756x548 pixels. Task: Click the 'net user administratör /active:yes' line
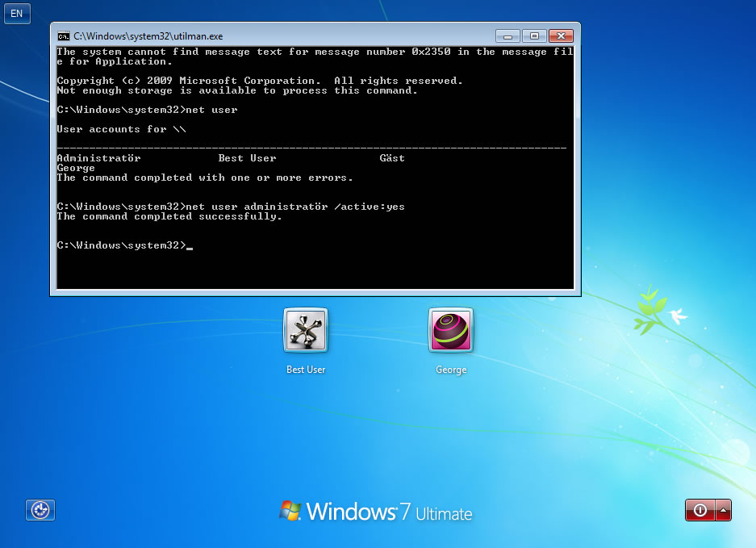pyautogui.click(x=231, y=207)
